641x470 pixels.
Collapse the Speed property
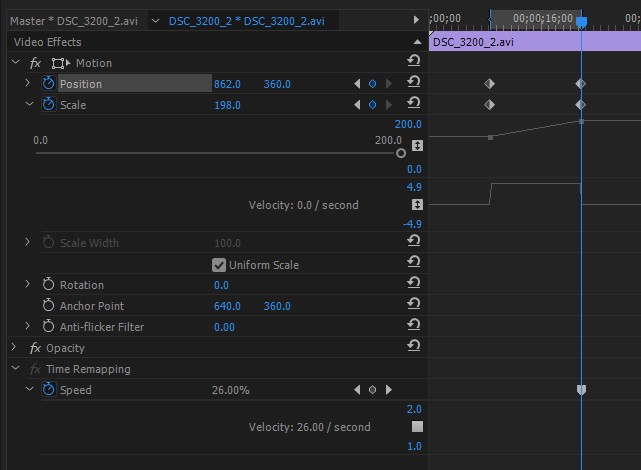(29, 389)
